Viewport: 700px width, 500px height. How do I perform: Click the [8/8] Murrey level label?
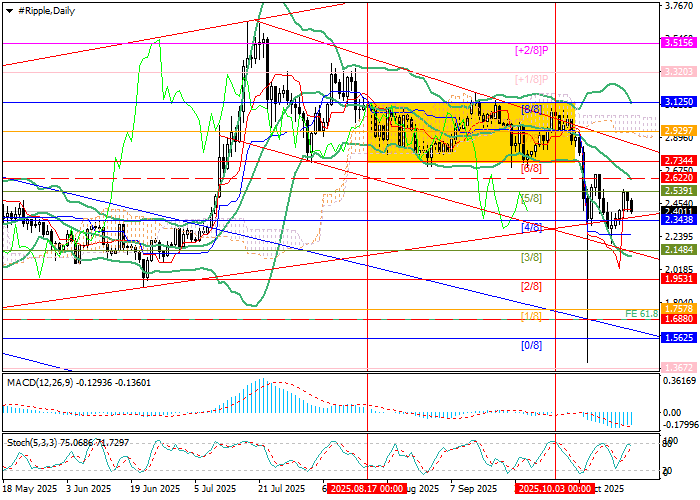[532, 110]
